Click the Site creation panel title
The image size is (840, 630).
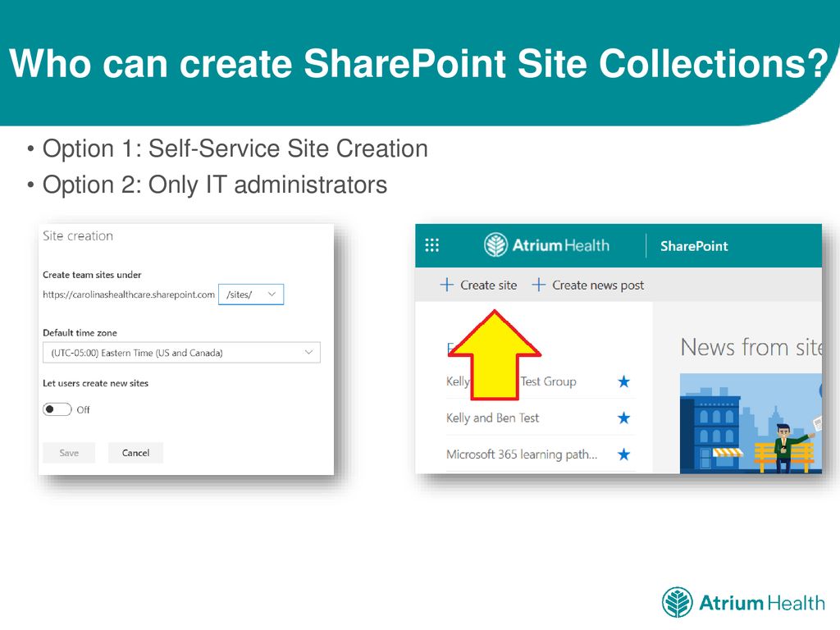click(78, 235)
